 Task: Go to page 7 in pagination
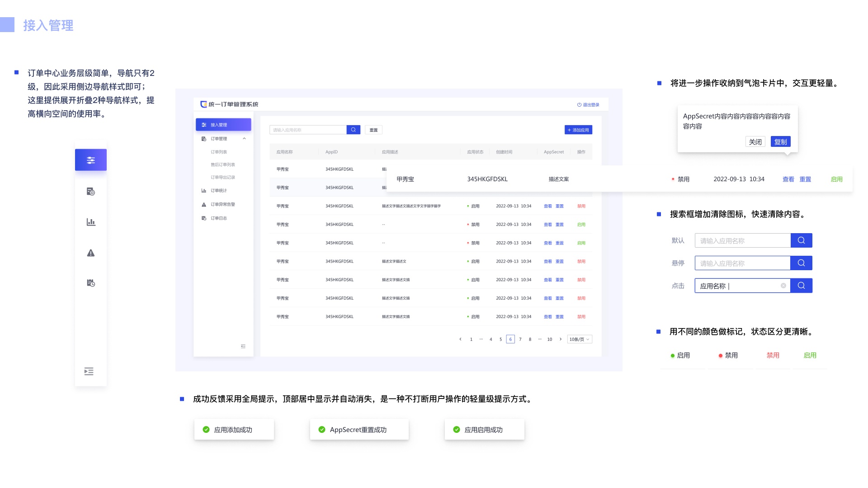(520, 339)
